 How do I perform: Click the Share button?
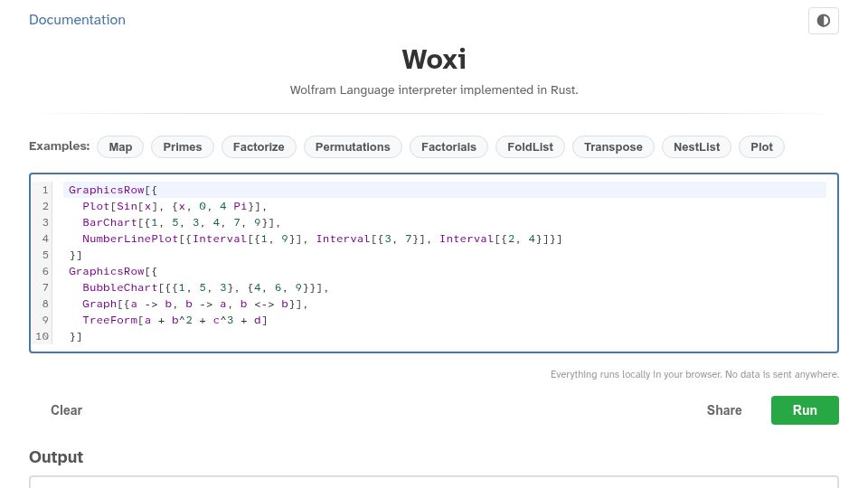tap(724, 410)
